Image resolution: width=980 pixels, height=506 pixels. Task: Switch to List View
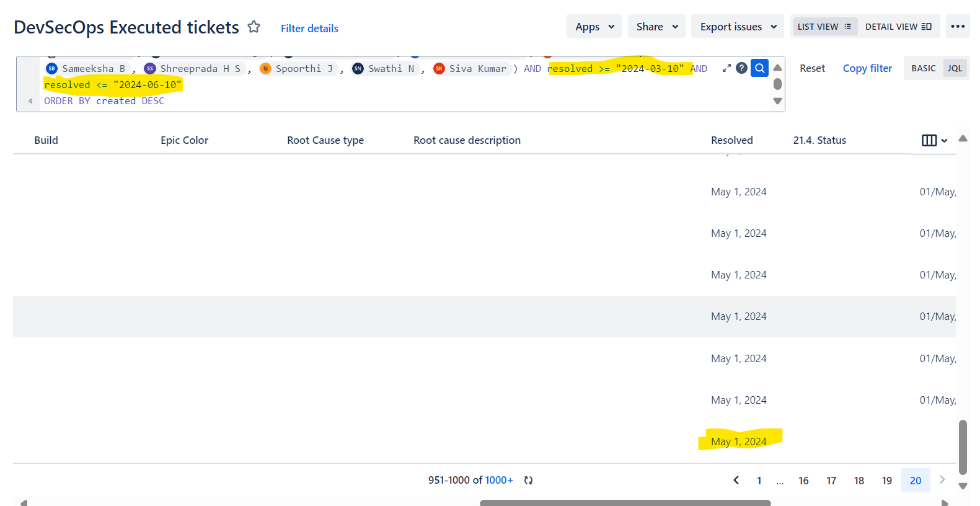coord(824,27)
